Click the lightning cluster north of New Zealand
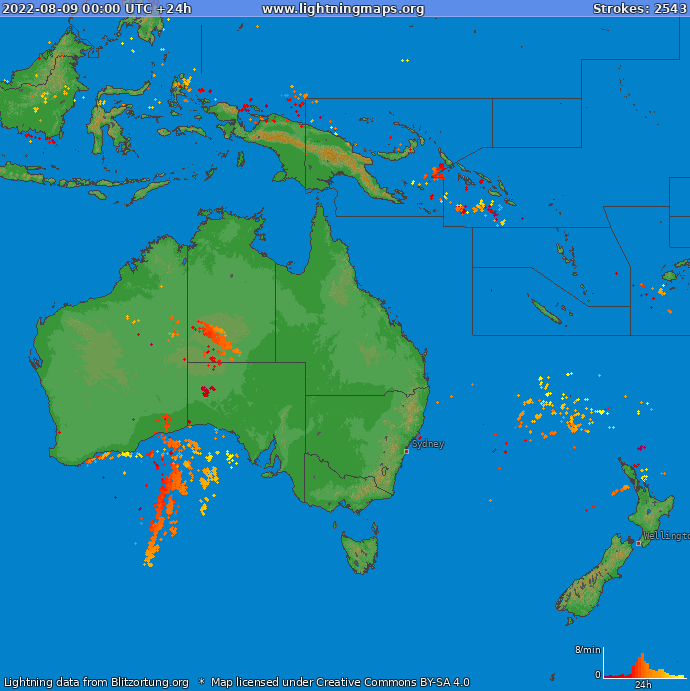 (x=555, y=410)
